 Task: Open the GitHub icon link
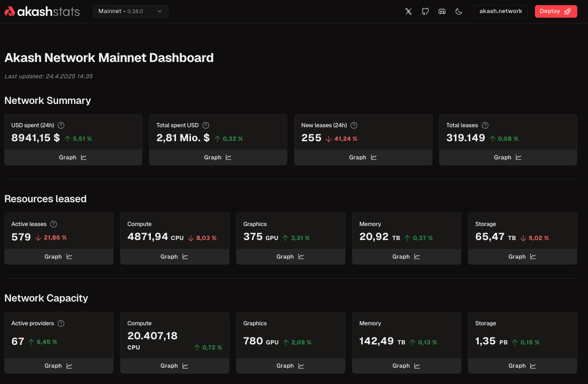[425, 12]
